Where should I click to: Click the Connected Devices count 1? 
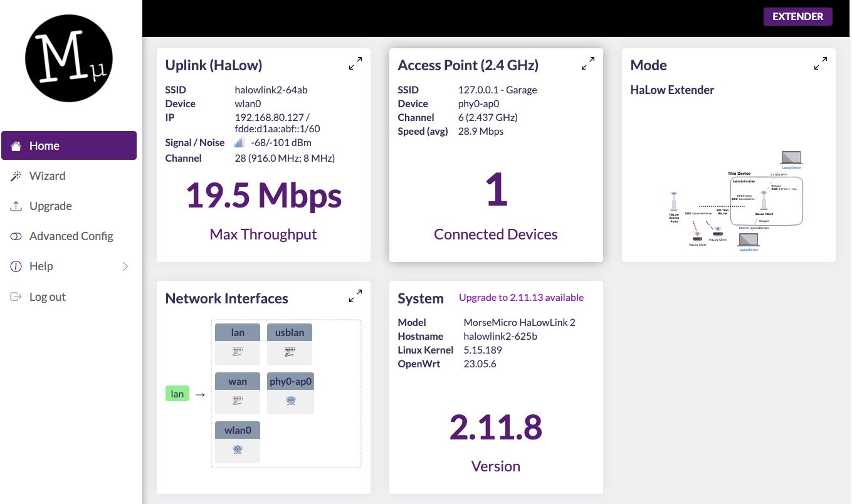496,190
